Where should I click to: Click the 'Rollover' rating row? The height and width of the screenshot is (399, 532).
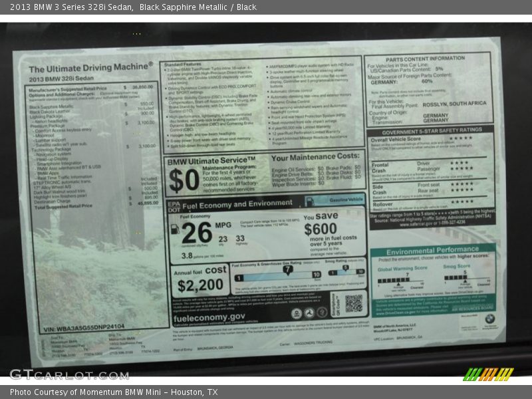point(423,203)
